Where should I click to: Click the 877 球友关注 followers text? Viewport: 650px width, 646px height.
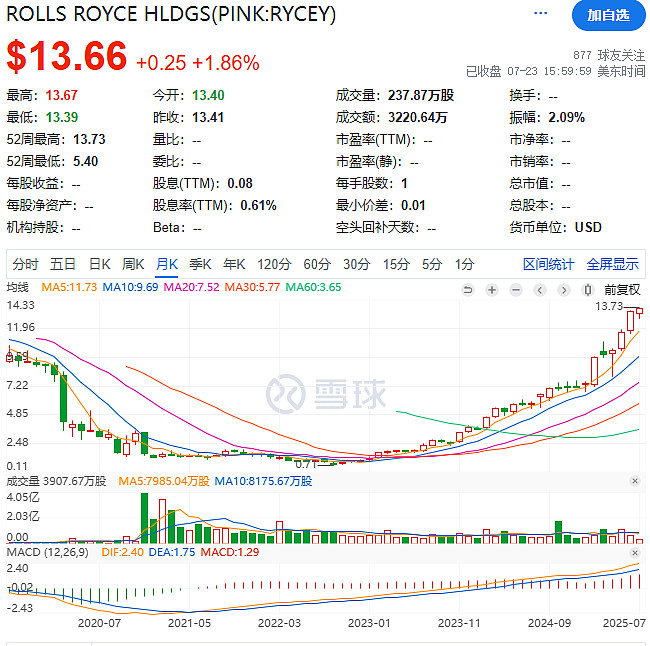coord(609,55)
